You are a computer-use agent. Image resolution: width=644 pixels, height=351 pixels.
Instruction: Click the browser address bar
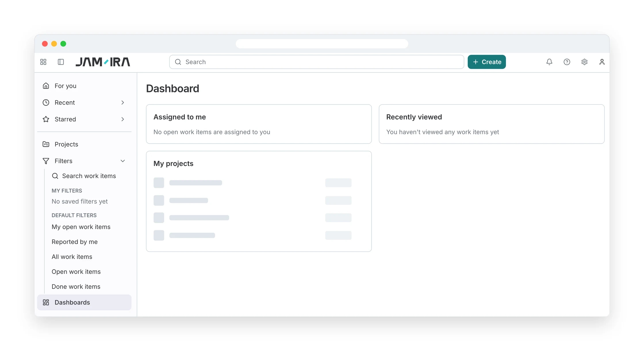322,44
